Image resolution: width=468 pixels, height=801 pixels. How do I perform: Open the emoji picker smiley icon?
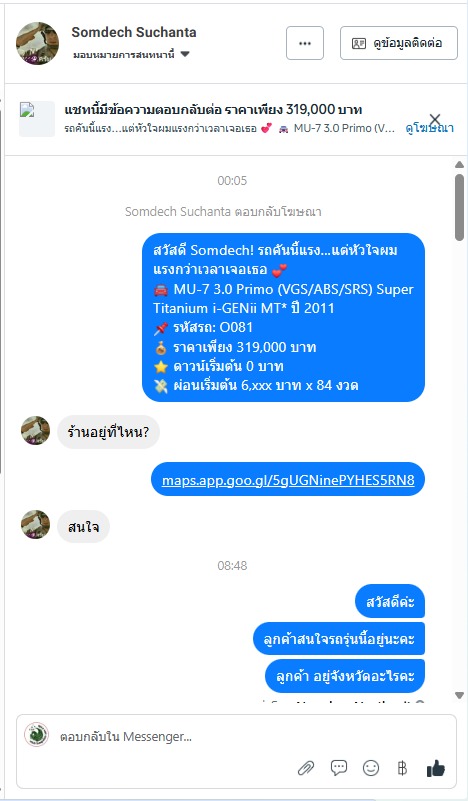[371, 768]
